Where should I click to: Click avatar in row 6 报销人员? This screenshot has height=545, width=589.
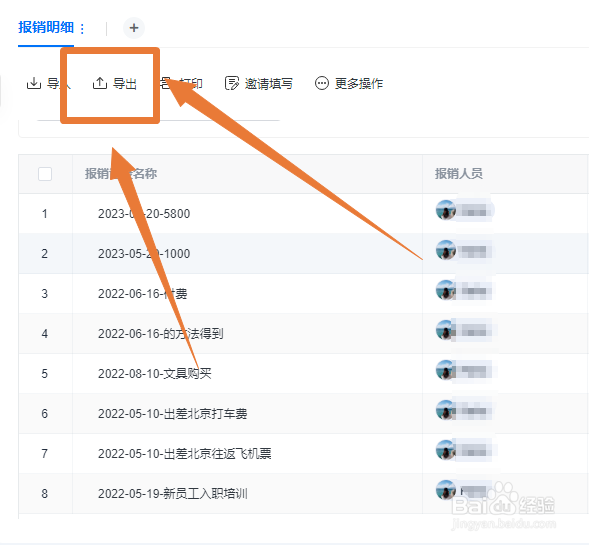pyautogui.click(x=446, y=410)
